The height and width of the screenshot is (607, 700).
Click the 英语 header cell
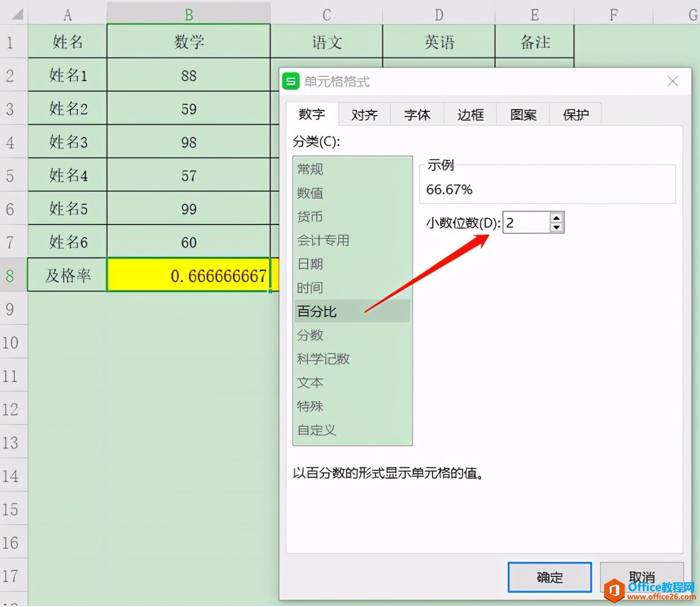[x=440, y=41]
